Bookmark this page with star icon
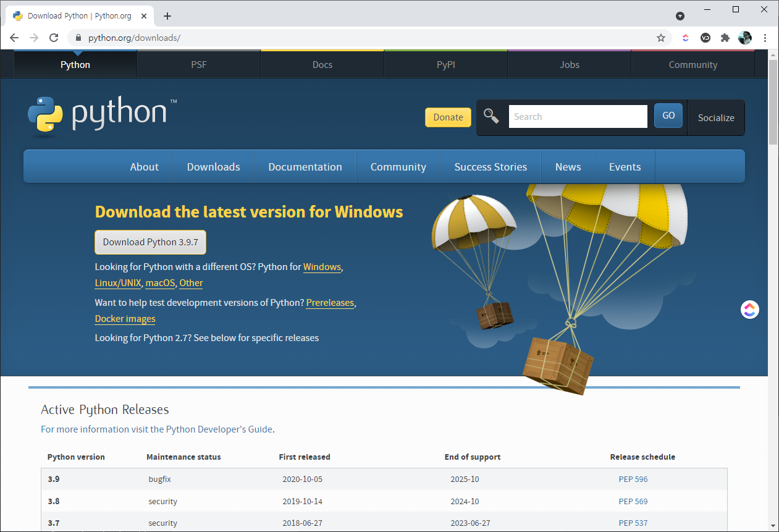Viewport: 779px width, 532px height. click(661, 38)
